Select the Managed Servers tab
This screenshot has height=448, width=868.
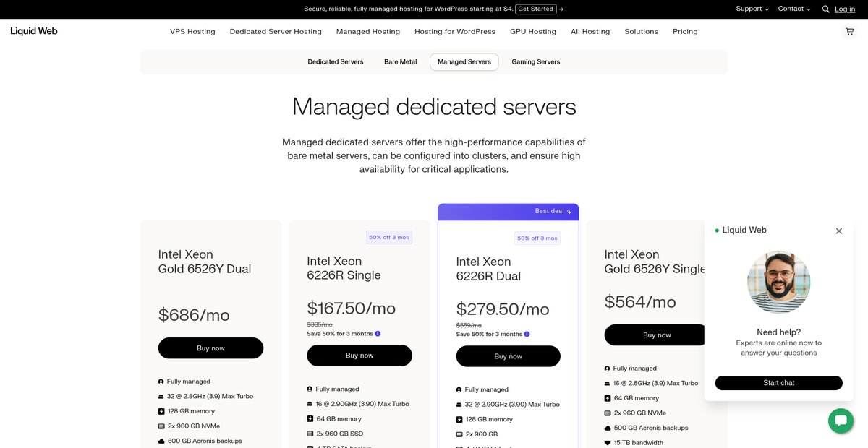464,62
